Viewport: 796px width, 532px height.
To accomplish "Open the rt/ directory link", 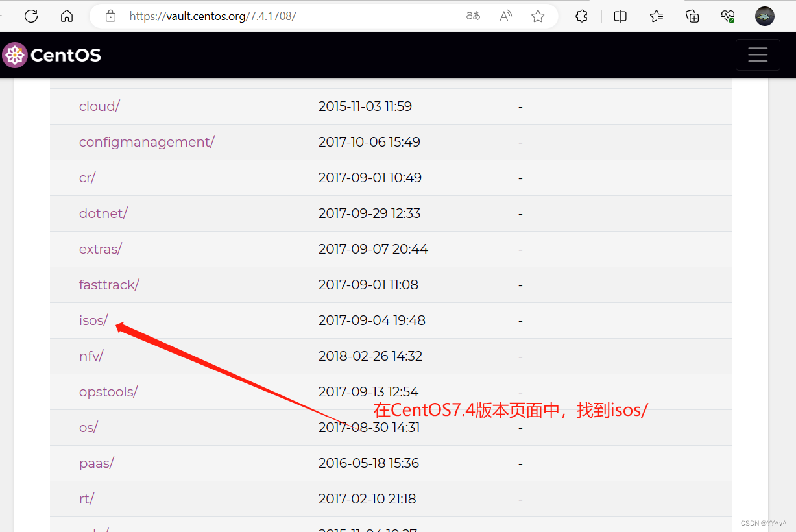I will click(87, 499).
